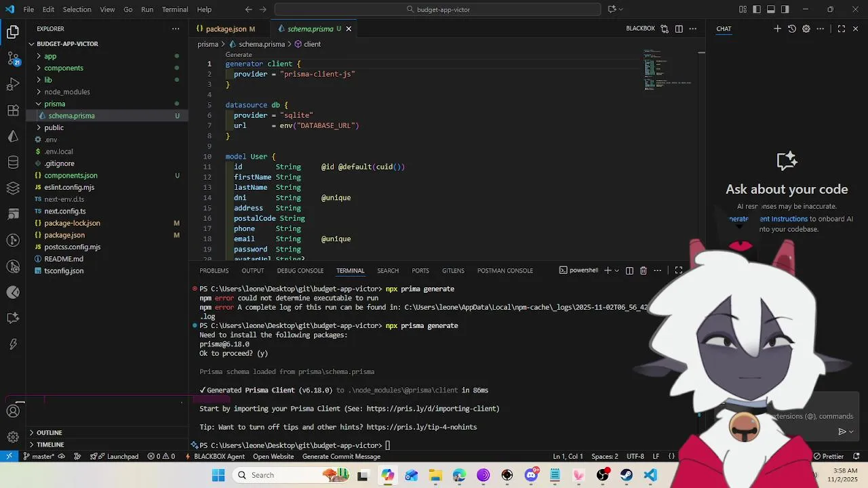The height and width of the screenshot is (488, 868).
Task: Open Steam from the taskbar
Action: (626, 475)
